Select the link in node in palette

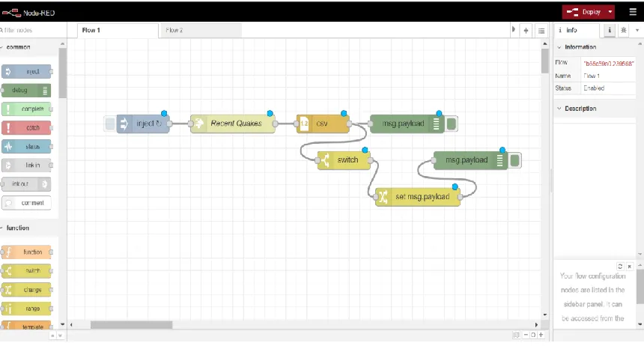coord(27,166)
